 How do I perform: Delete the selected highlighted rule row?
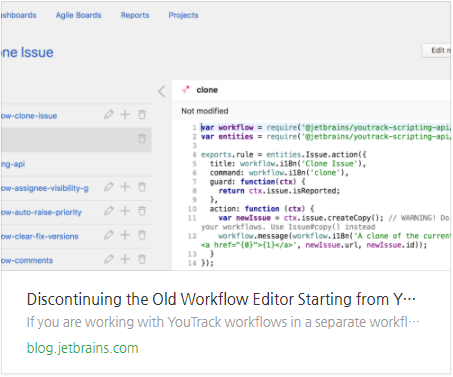pyautogui.click(x=142, y=139)
